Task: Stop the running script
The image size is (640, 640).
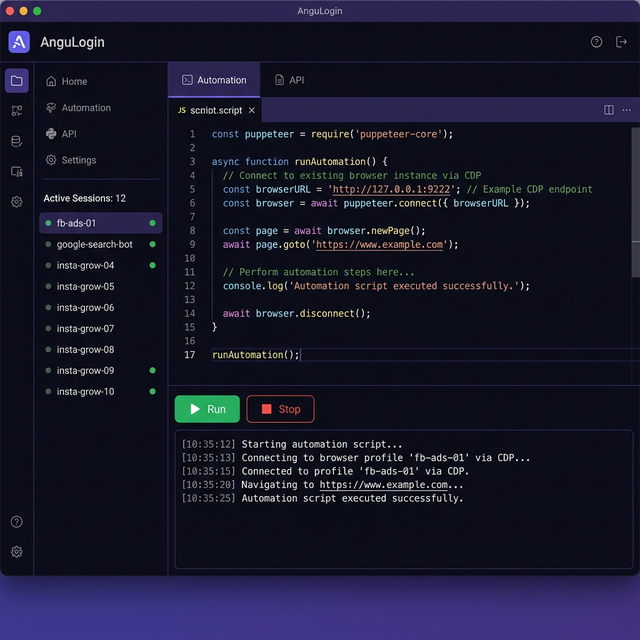Action: 280,409
